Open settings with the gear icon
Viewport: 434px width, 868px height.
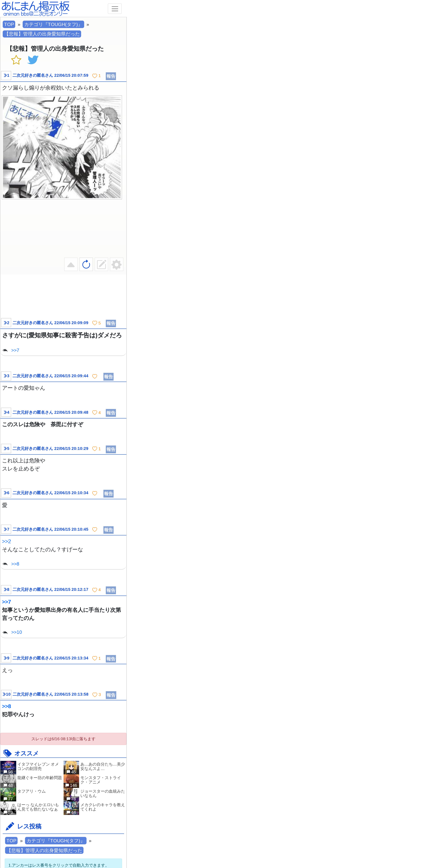click(117, 265)
